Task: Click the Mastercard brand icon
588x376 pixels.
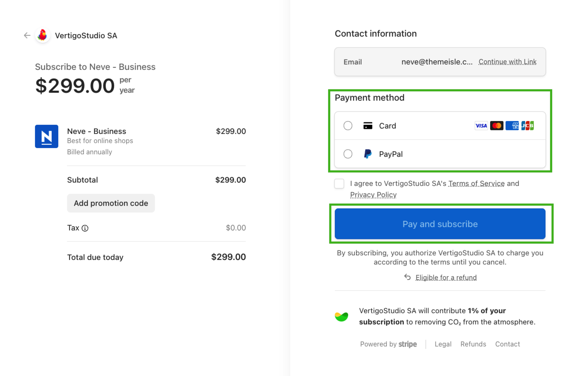Action: (497, 126)
